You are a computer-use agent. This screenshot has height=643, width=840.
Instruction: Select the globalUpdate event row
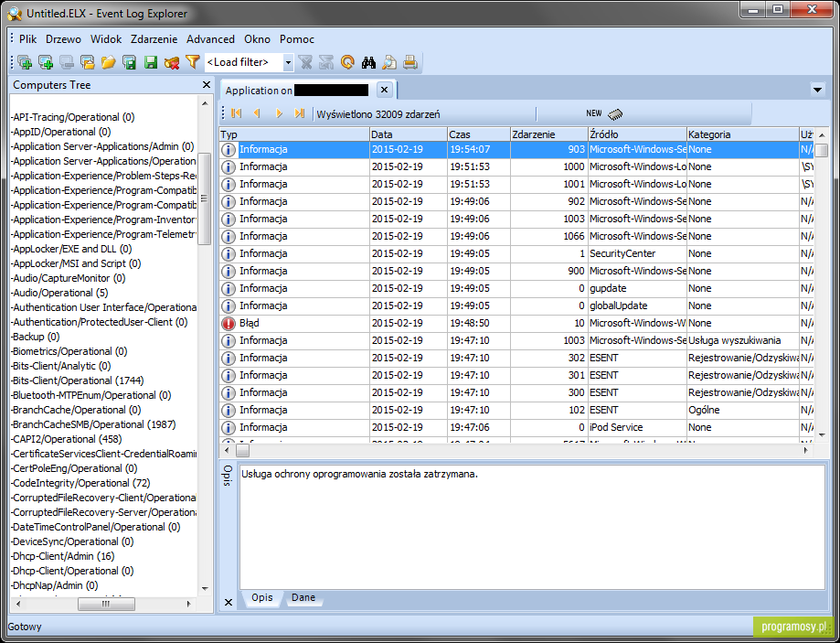click(x=516, y=305)
